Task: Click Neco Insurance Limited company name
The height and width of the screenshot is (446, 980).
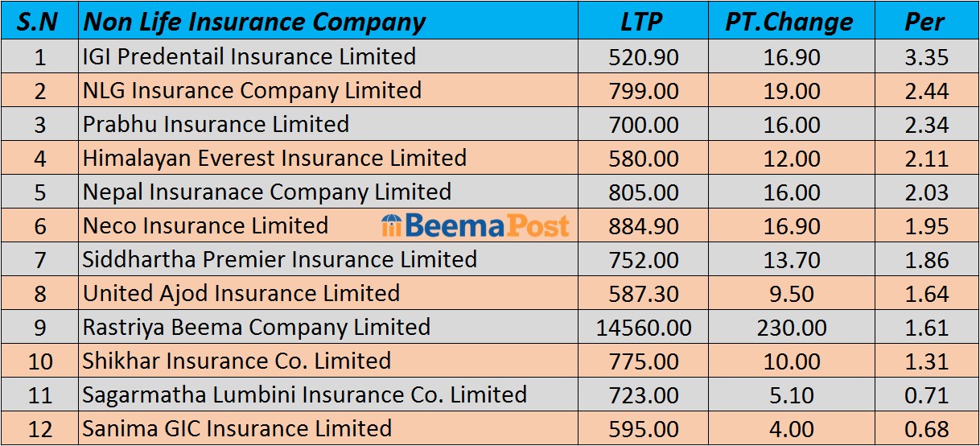Action: 205,226
